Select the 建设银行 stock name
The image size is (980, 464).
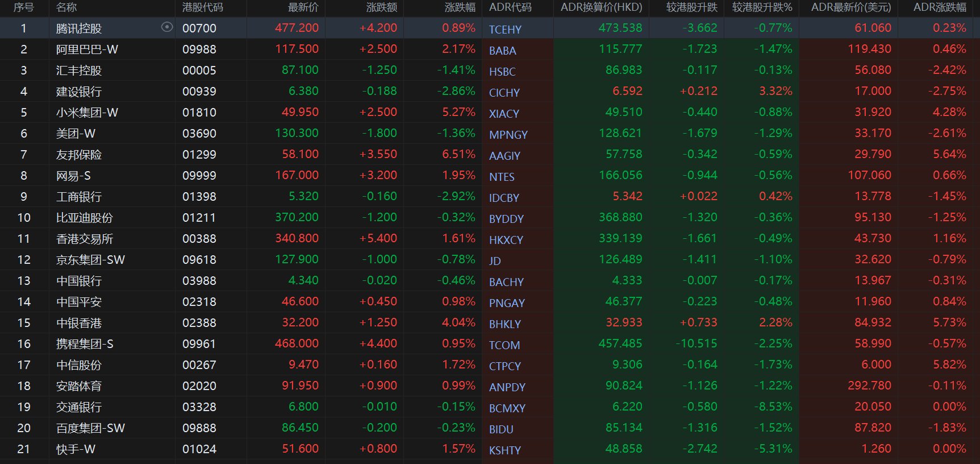[79, 92]
